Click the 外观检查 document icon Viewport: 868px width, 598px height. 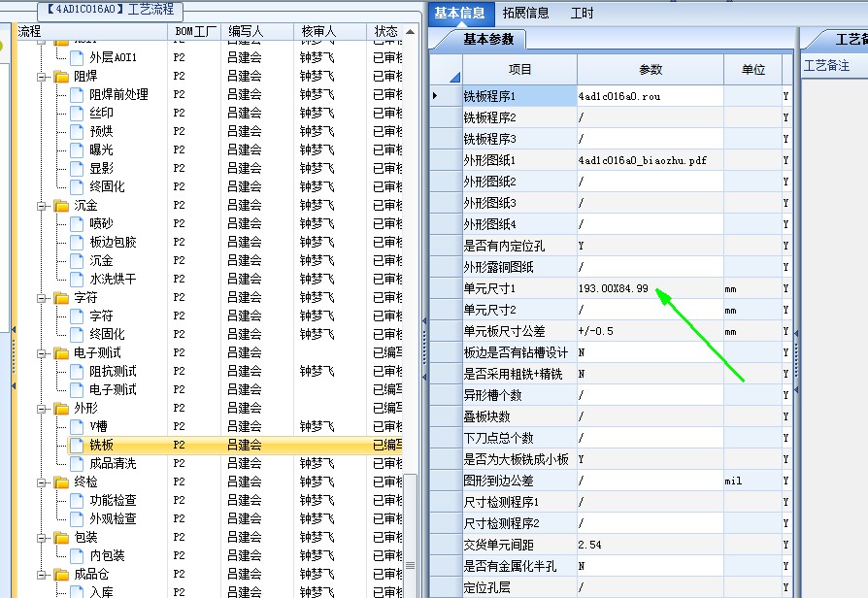click(77, 518)
